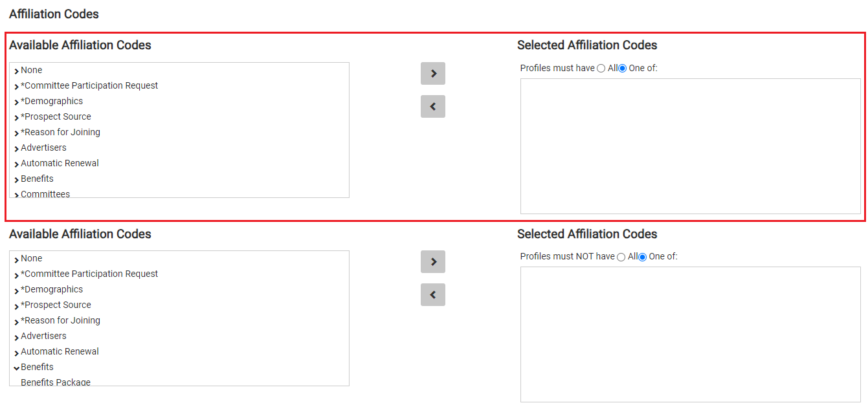868x405 pixels.
Task: Select the All radio for Profiles must NOT have
Action: click(621, 256)
